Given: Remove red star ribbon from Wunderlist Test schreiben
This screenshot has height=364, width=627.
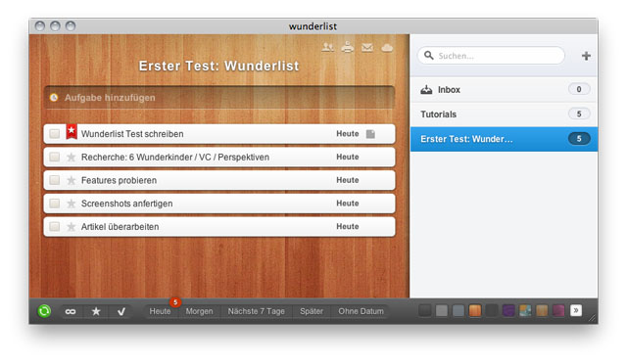Looking at the screenshot, I should coord(72,131).
